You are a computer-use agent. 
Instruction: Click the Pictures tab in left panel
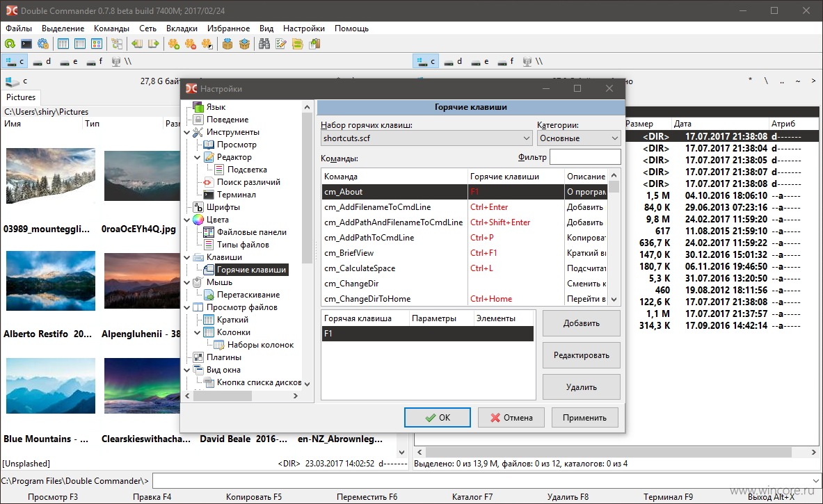click(x=21, y=97)
